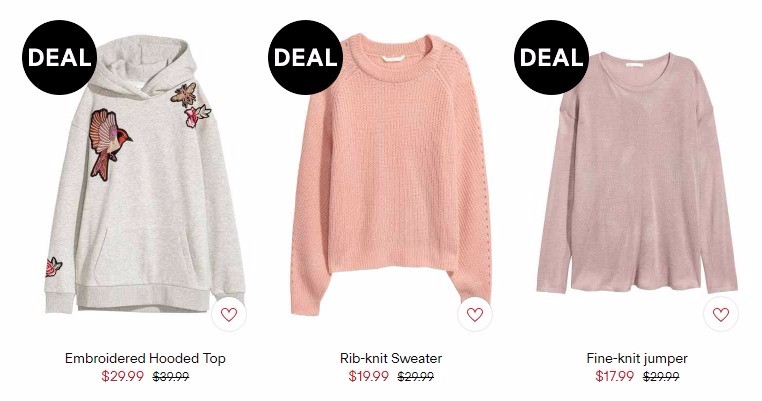Click the DEAL badge on the grey hoodie

[x=59, y=57]
